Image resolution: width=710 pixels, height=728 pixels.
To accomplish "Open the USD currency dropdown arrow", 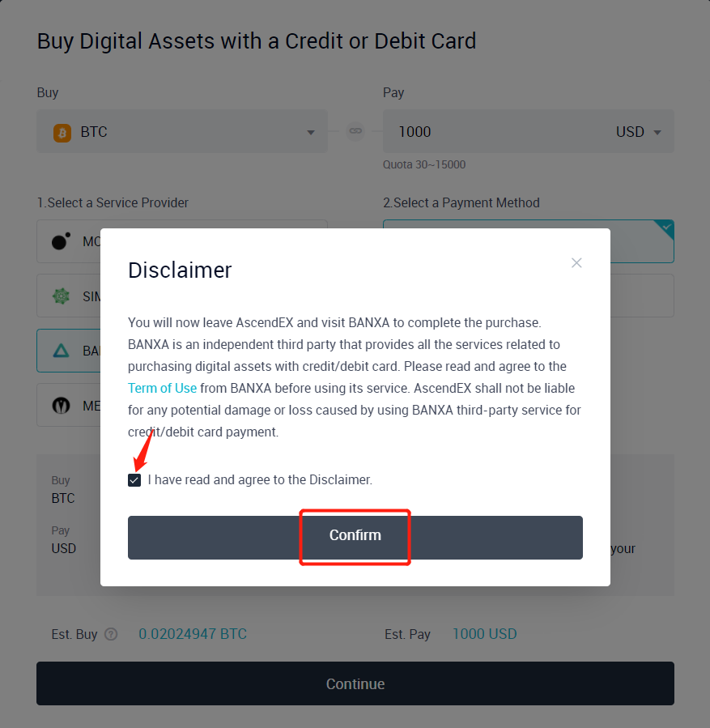I will click(x=657, y=133).
